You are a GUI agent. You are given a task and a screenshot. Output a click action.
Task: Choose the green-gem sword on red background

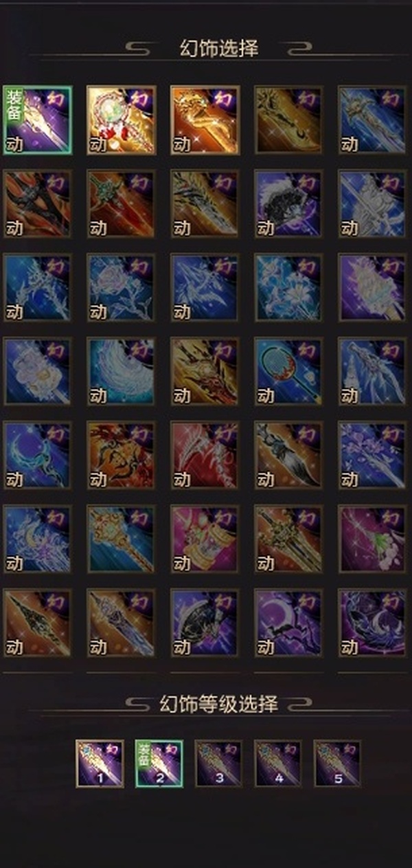pos(122,204)
